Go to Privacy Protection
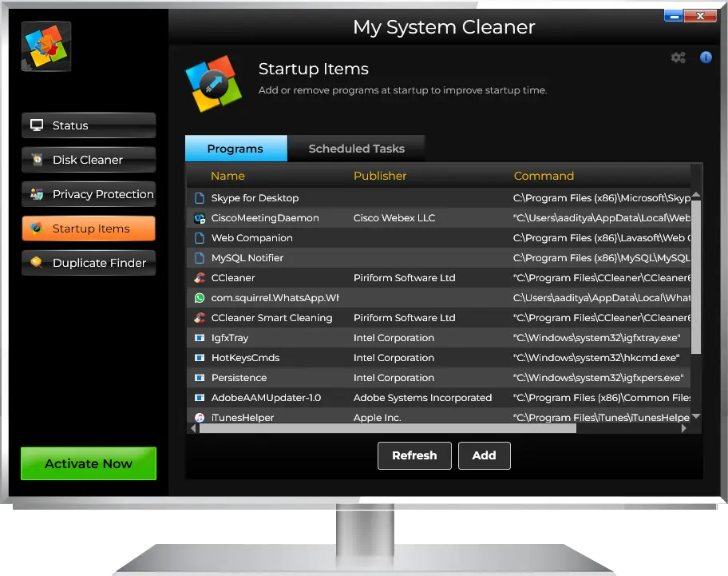 point(89,194)
